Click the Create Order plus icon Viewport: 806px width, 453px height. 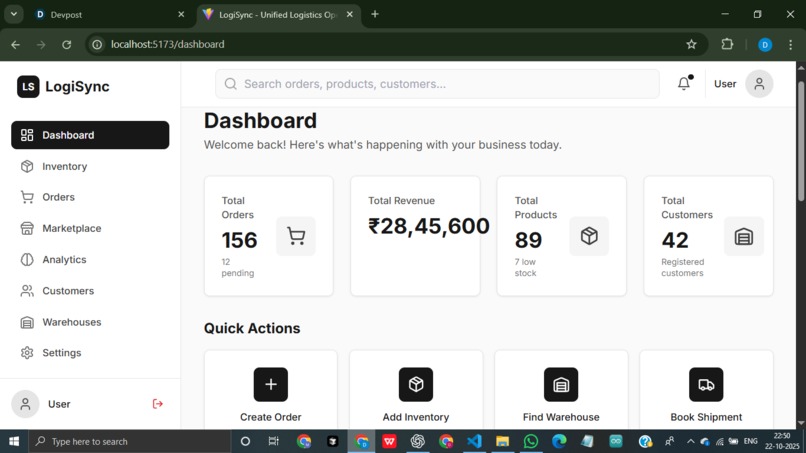[x=271, y=384]
